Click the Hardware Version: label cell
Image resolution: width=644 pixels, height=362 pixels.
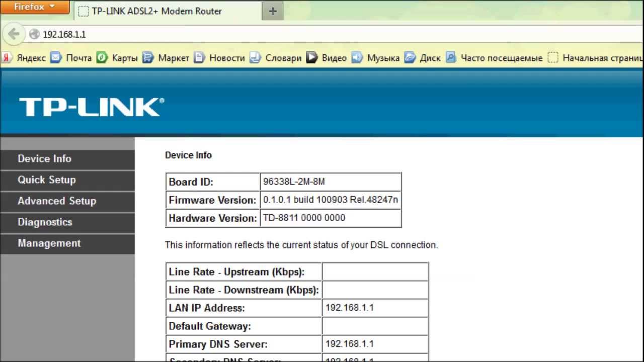(x=213, y=218)
